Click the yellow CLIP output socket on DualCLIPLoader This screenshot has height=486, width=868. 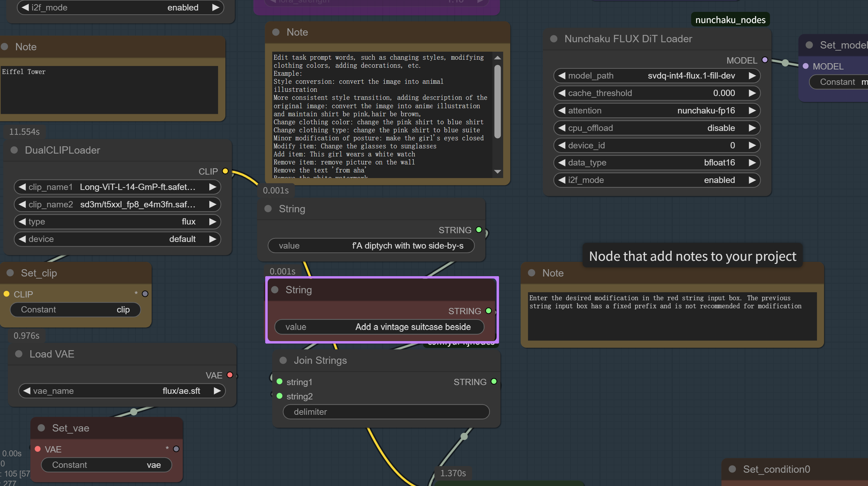tap(225, 171)
